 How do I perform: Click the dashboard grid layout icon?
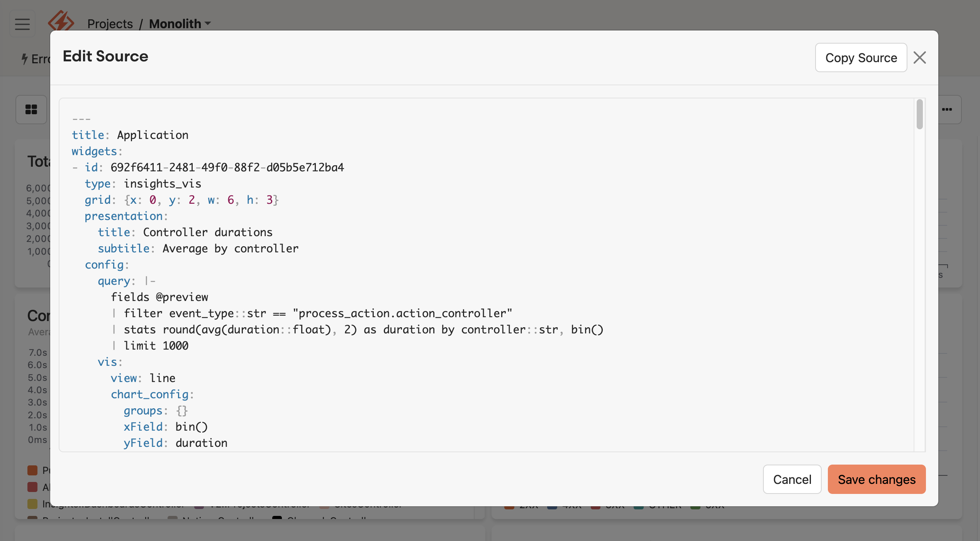pyautogui.click(x=31, y=109)
